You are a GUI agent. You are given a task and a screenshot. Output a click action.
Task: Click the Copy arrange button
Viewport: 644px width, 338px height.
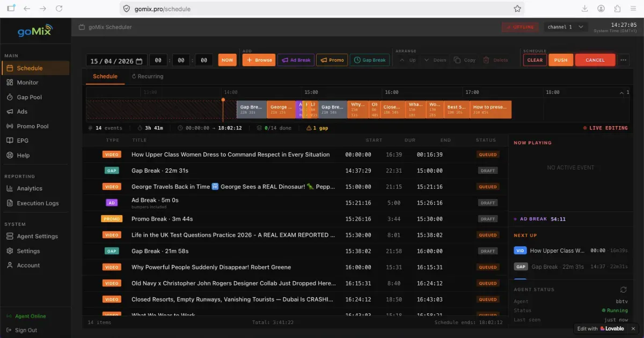[x=465, y=60]
